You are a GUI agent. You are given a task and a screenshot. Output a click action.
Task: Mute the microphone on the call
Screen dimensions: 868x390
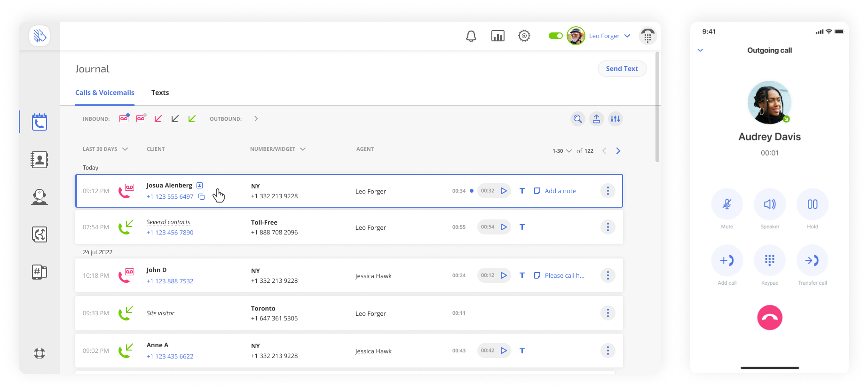(x=727, y=204)
